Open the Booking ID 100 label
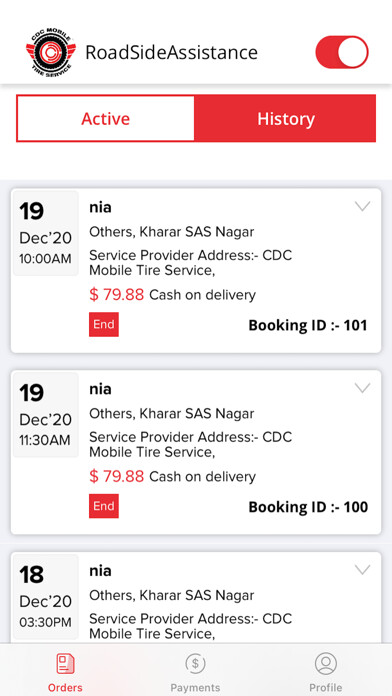The image size is (392, 696). tap(308, 507)
